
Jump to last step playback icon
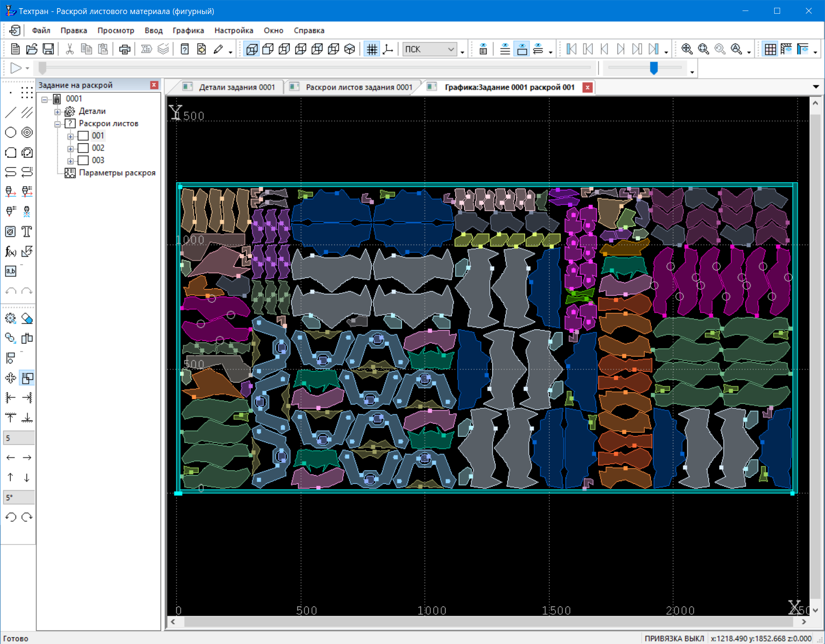pyautogui.click(x=653, y=49)
